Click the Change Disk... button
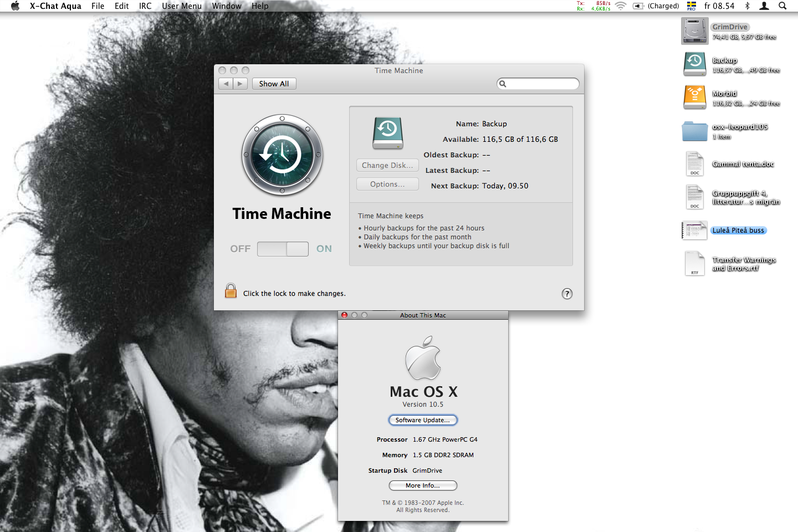Image resolution: width=798 pixels, height=532 pixels. (x=387, y=165)
